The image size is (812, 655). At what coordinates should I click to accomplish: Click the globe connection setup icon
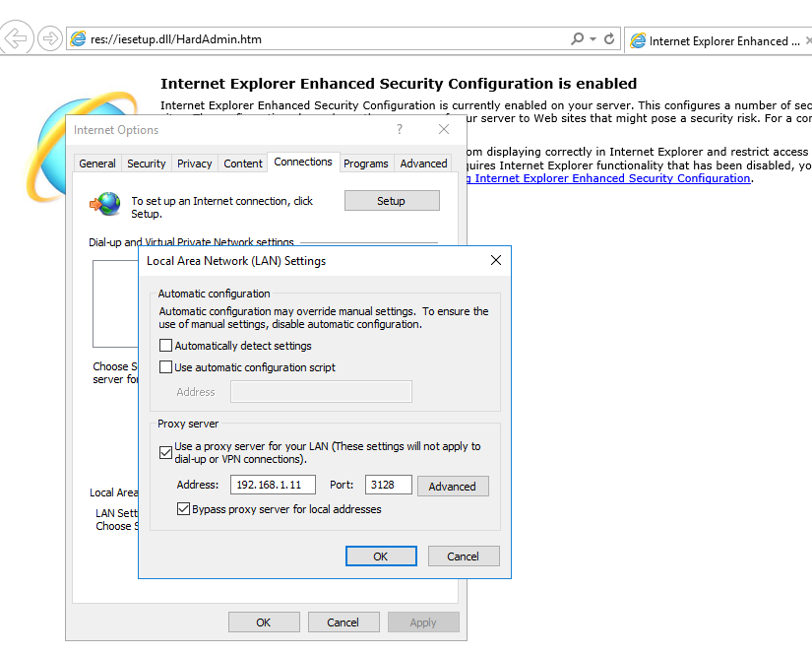point(105,204)
